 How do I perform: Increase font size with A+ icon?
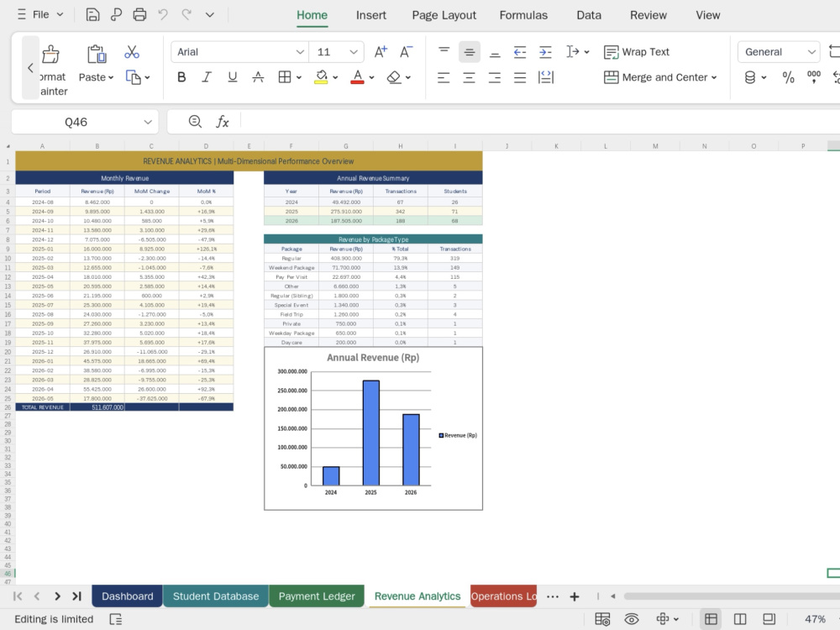381,52
